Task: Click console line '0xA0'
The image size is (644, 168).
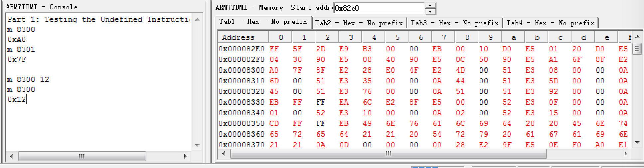Action: pyautogui.click(x=17, y=40)
